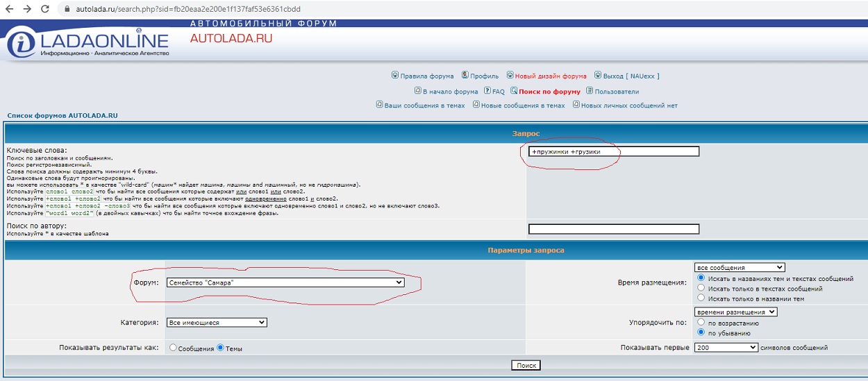Reload the page with refresh icon
This screenshot has height=381, width=868.
click(x=45, y=9)
